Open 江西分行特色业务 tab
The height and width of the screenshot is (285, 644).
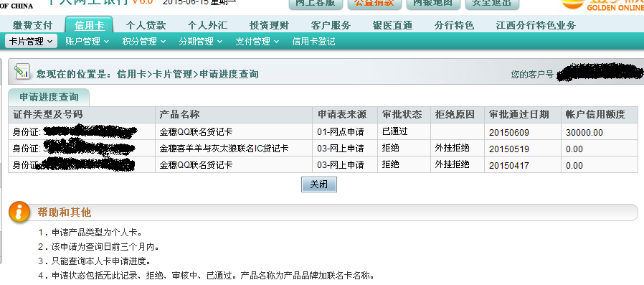(536, 26)
